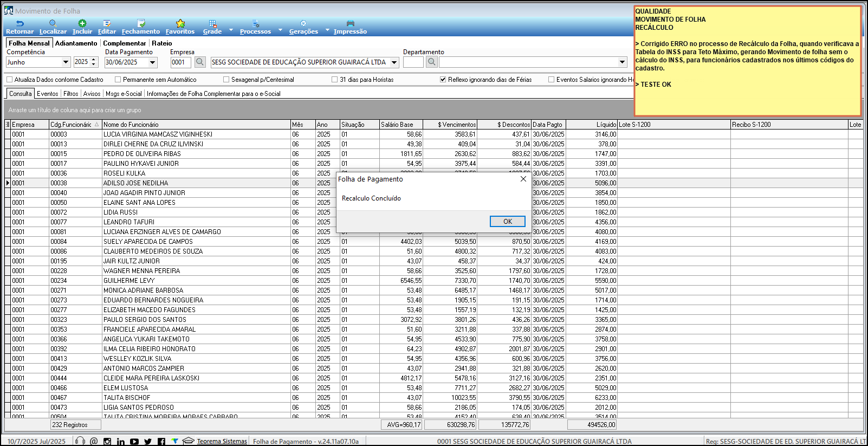Viewport: 868px width, 446px height.
Task: Click the colored Teorema logo icon
Action: (x=174, y=441)
